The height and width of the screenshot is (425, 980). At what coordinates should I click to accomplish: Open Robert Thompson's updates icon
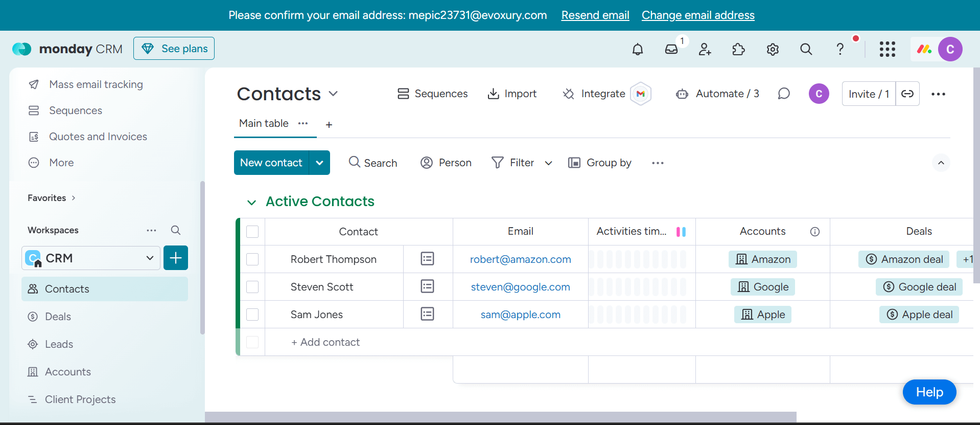pyautogui.click(x=427, y=259)
